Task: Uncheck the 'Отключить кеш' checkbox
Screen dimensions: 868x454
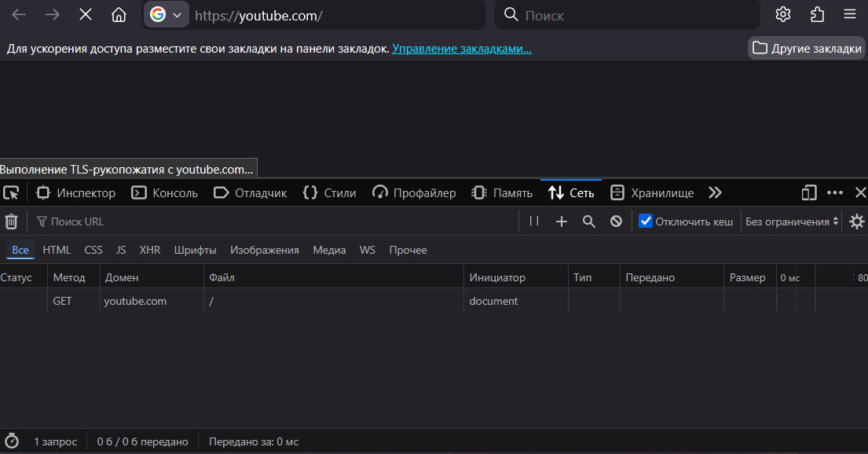Action: [x=646, y=222]
